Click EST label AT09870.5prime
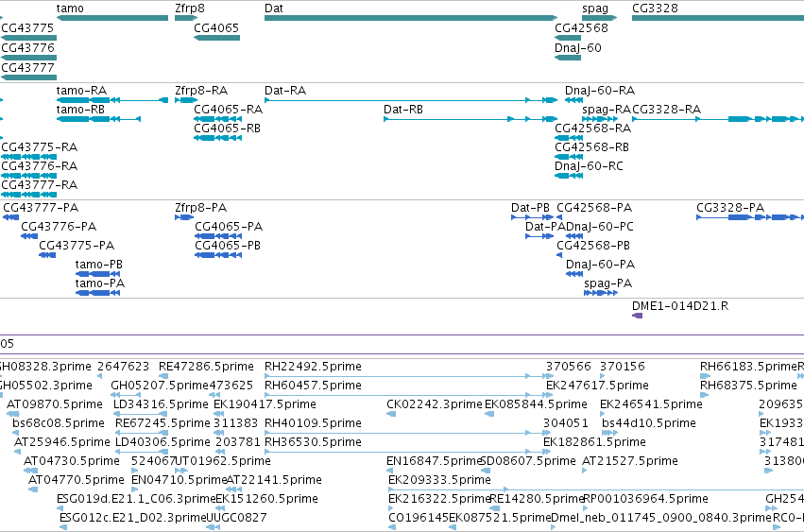Screen dimensions: 804x532 click(x=55, y=404)
